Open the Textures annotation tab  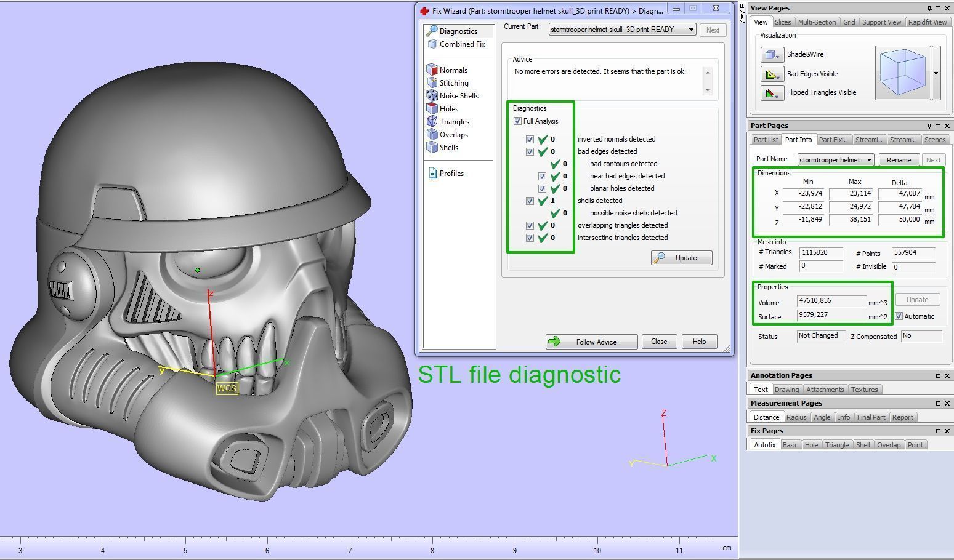point(864,390)
